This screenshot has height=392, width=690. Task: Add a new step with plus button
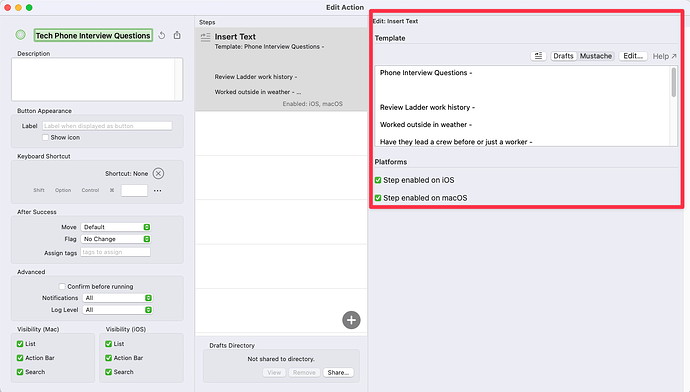click(x=351, y=320)
